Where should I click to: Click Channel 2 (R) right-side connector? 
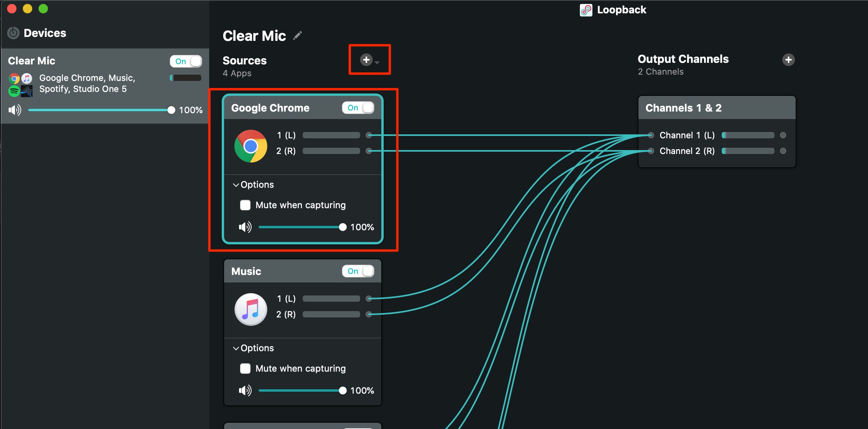783,151
